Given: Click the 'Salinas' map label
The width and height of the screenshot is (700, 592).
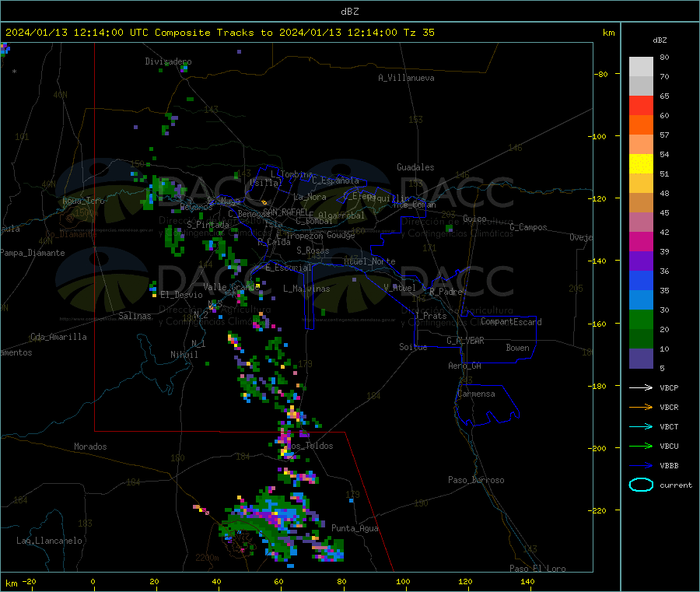Looking at the screenshot, I should click(x=135, y=316).
